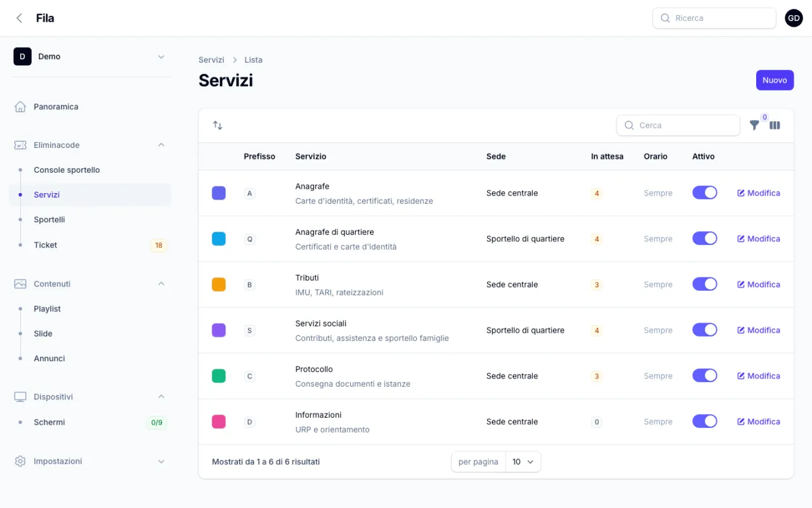Click Modifica for Anagrafe row
This screenshot has height=508, width=812.
[759, 193]
